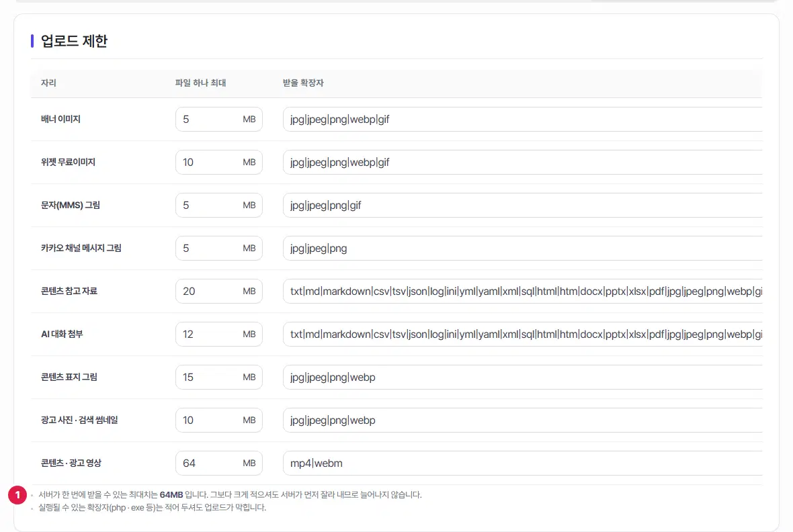This screenshot has height=532, width=793.
Task: Select the 카카오 채널 메시지 그림 size input
Action: 218,249
